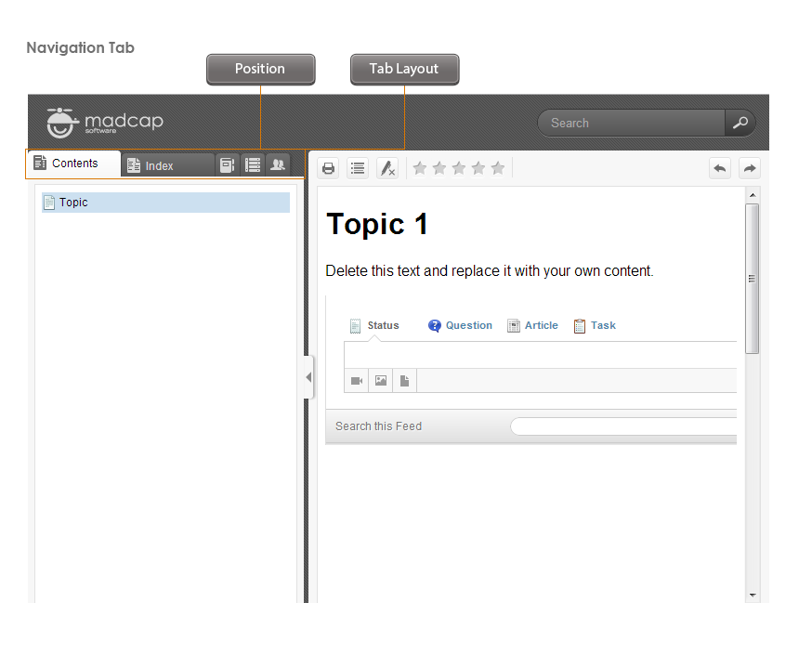Attach a video with camera icon
Image resolution: width=812 pixels, height=655 pixels.
[x=356, y=381]
